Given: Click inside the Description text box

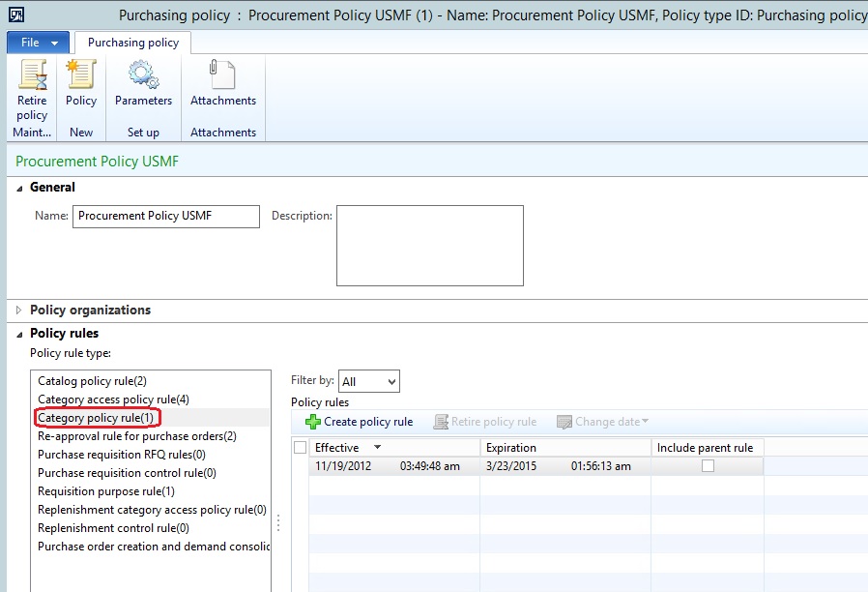Looking at the screenshot, I should tap(429, 245).
